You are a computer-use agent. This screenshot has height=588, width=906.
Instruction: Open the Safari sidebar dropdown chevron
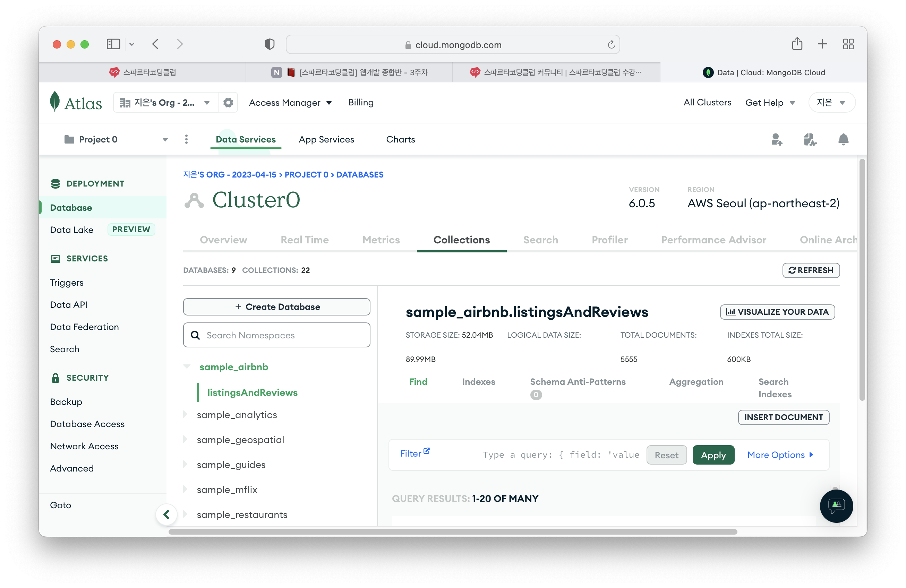(x=132, y=44)
